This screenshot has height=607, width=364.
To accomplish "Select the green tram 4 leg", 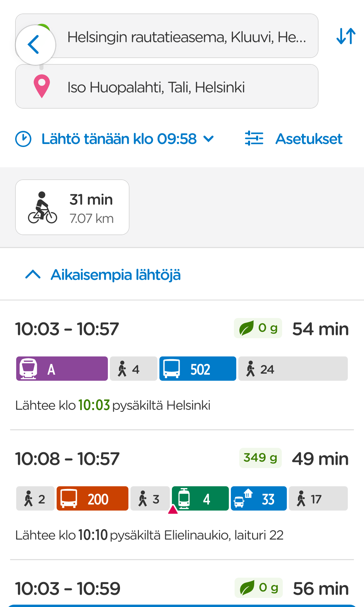I will pyautogui.click(x=200, y=498).
